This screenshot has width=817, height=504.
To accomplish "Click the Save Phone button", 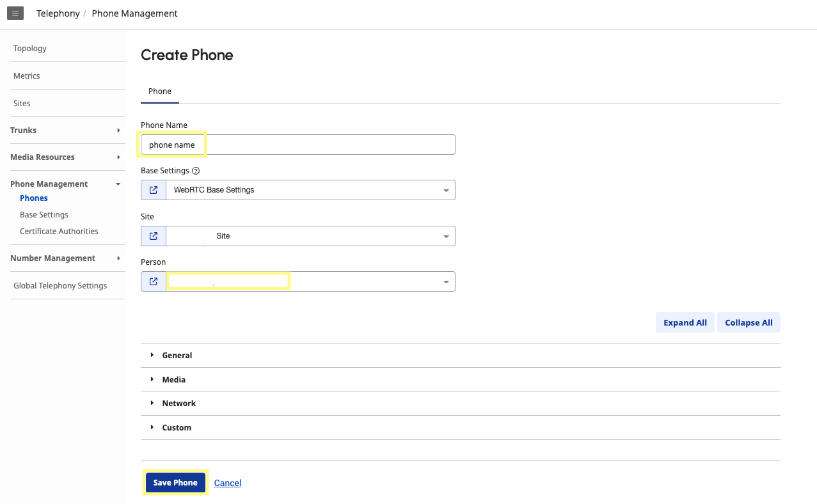I will click(x=175, y=483).
